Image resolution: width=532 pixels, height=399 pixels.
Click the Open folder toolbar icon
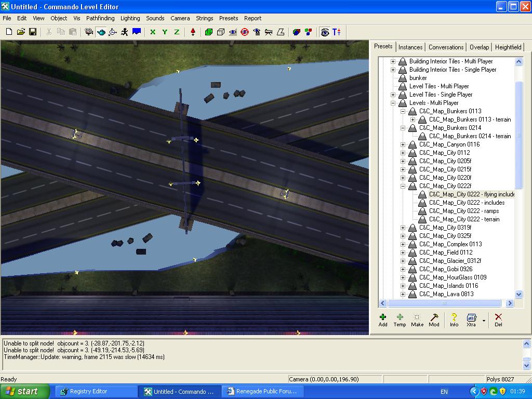click(x=21, y=32)
